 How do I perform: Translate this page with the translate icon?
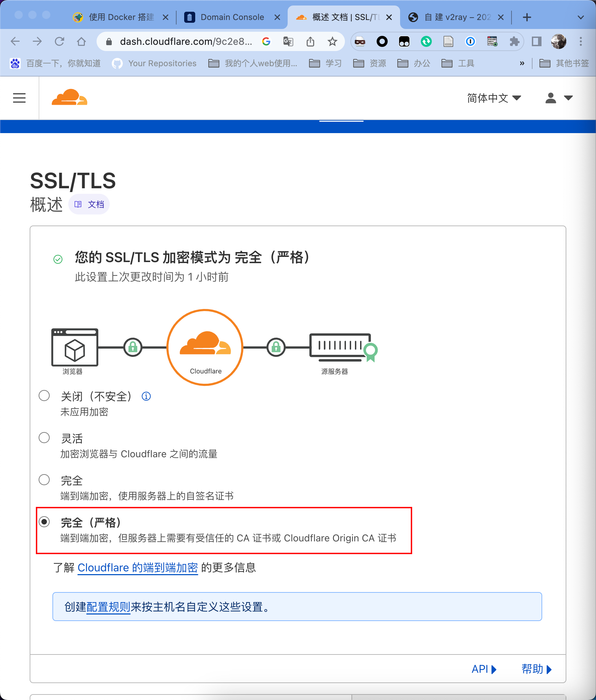click(288, 42)
